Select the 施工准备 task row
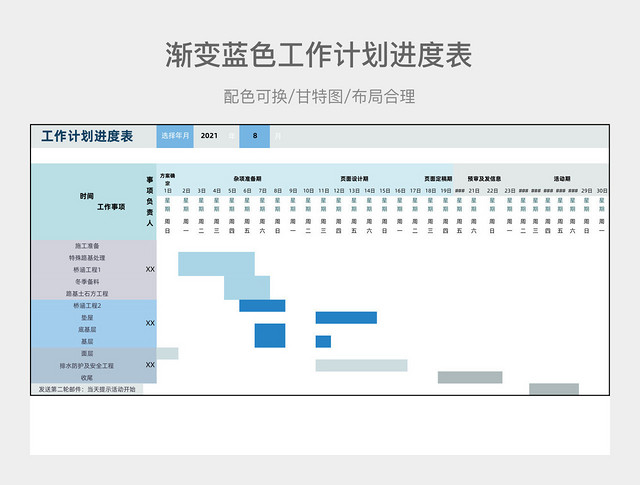 [87, 246]
